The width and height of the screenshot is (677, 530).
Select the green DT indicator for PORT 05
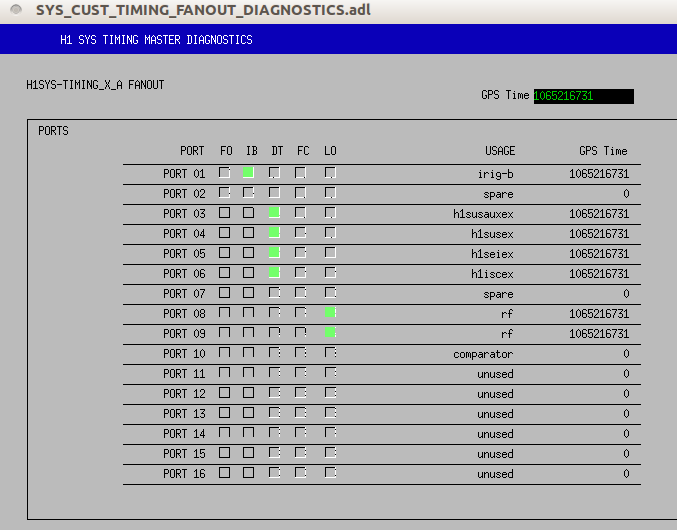[274, 253]
